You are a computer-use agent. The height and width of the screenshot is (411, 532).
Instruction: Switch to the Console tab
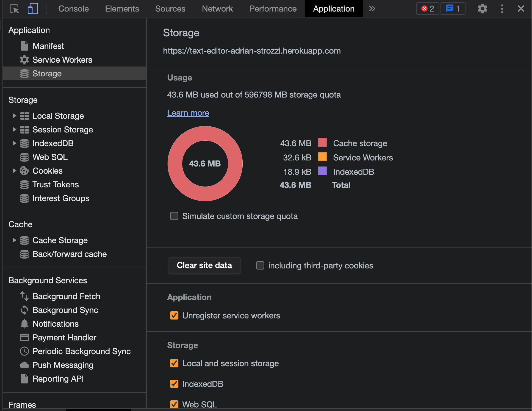point(73,9)
